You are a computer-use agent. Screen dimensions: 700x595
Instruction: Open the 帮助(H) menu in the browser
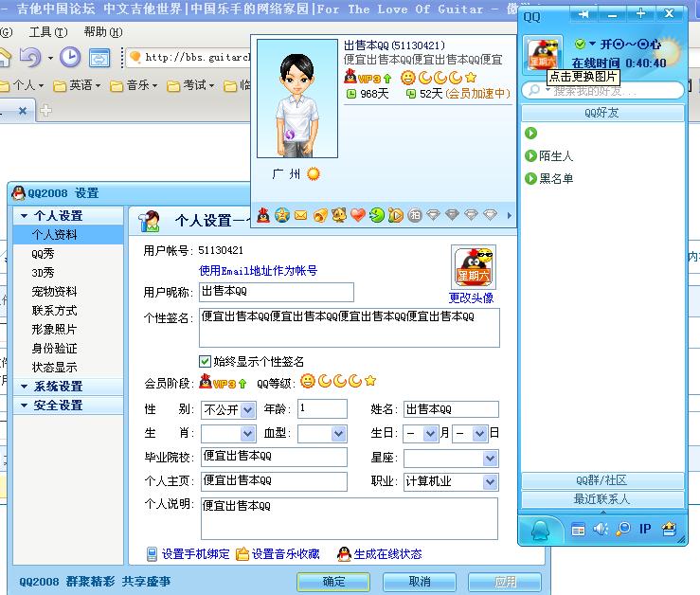pyautogui.click(x=103, y=32)
